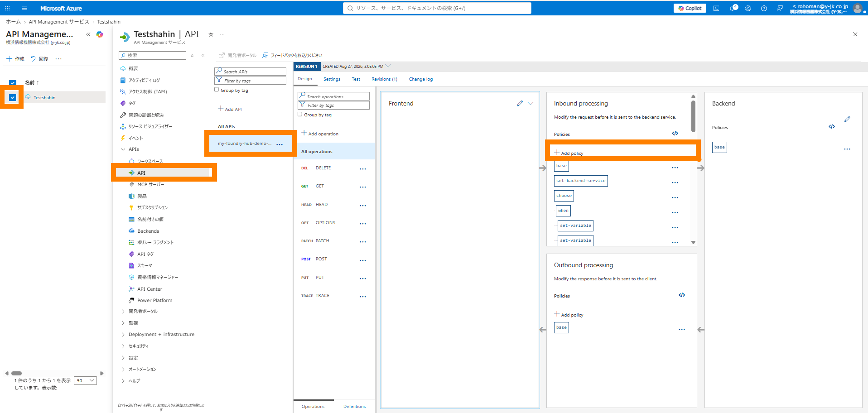This screenshot has width=868, height=413.
Task: Open menu for Outbound base policy
Action: tap(682, 329)
